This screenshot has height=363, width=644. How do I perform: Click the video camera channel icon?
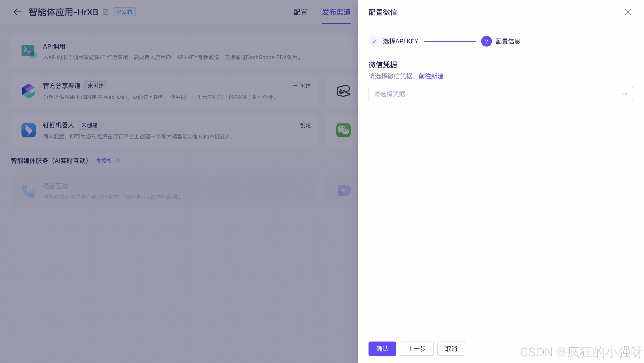pyautogui.click(x=344, y=191)
